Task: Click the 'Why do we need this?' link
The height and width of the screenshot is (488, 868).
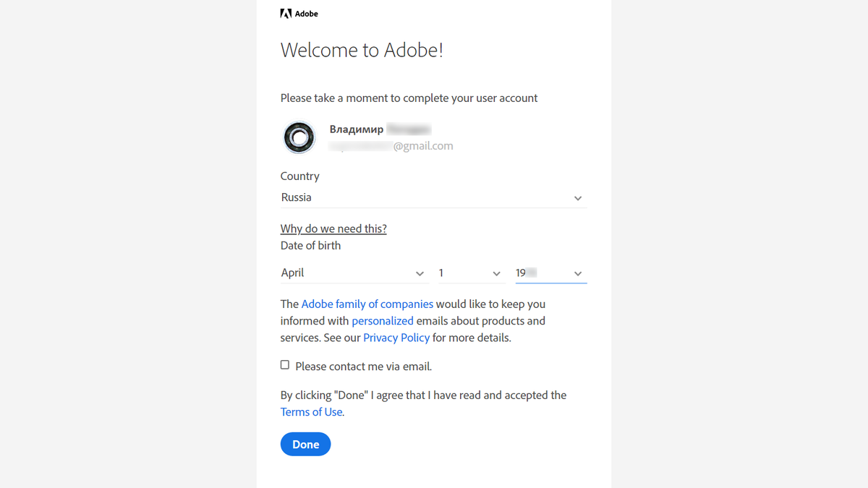Action: (333, 228)
